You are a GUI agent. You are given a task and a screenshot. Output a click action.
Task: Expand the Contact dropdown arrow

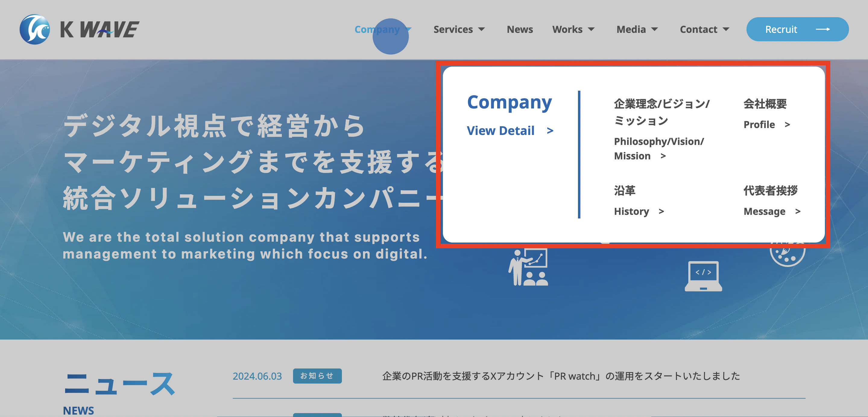tap(726, 29)
